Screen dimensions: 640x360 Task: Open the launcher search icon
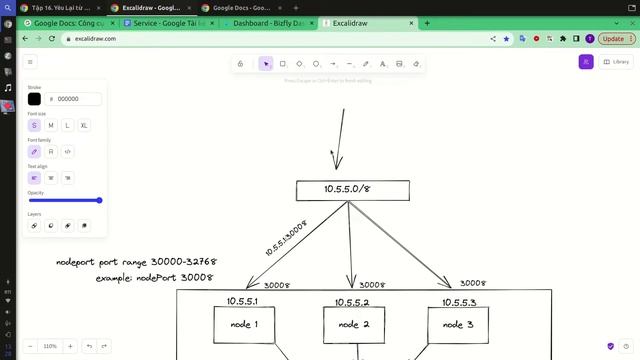click(8, 8)
